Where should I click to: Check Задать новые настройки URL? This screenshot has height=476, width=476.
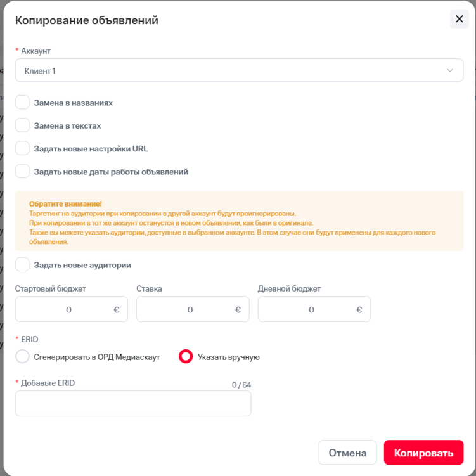click(23, 148)
